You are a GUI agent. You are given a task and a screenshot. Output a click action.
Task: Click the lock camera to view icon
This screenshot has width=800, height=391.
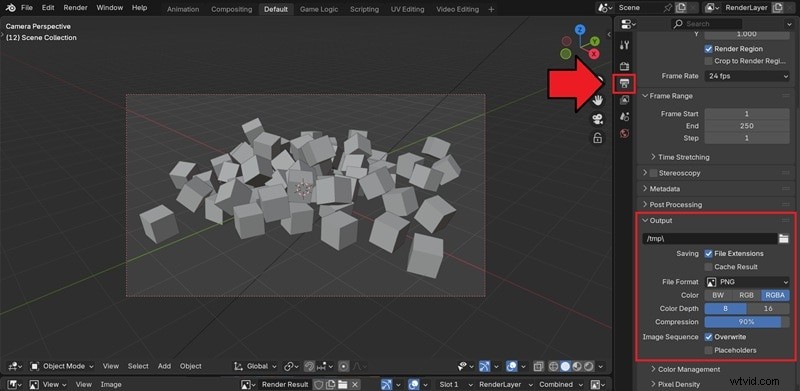click(597, 138)
